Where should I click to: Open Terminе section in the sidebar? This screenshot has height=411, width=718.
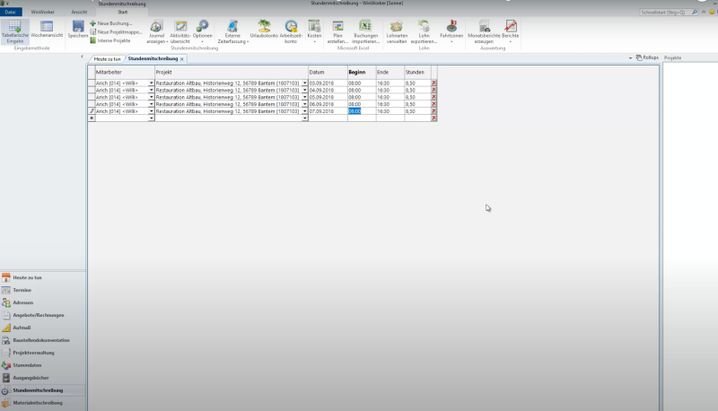[22, 290]
